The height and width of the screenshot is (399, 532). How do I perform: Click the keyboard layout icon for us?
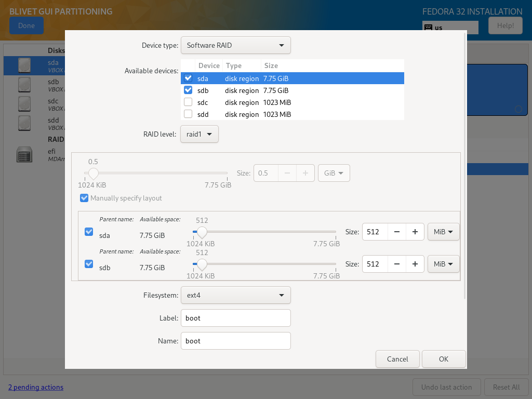coord(429,28)
